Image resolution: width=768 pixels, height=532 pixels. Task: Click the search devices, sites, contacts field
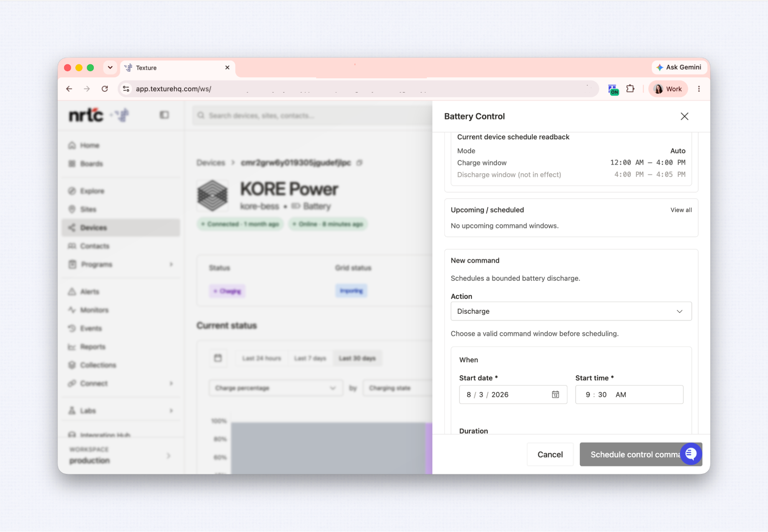tap(312, 116)
